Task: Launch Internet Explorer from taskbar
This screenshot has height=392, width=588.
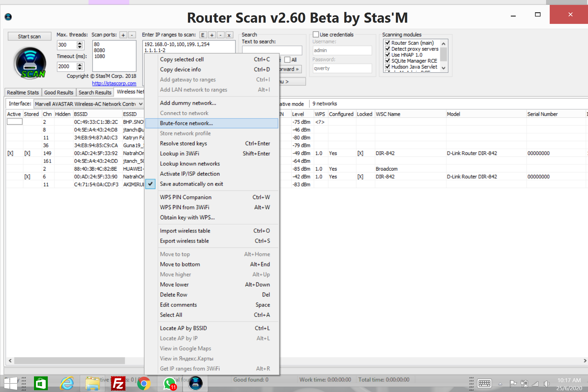Action: click(67, 383)
